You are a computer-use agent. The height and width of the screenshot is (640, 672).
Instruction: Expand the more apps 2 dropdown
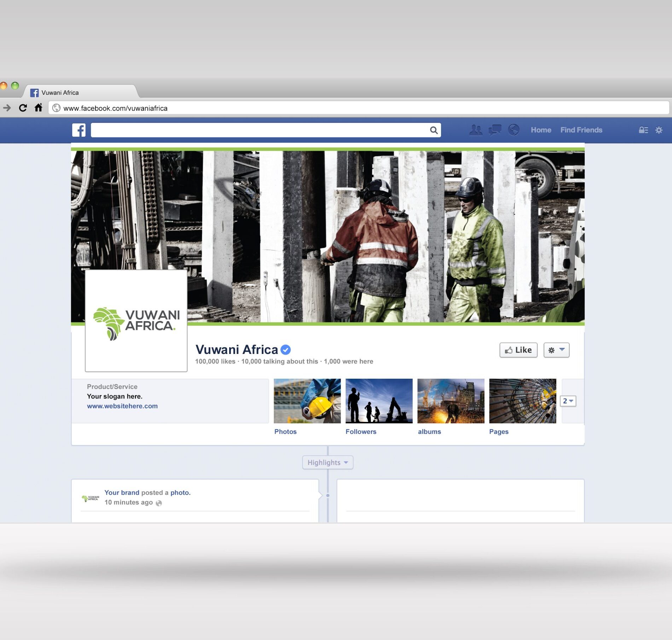coord(568,401)
